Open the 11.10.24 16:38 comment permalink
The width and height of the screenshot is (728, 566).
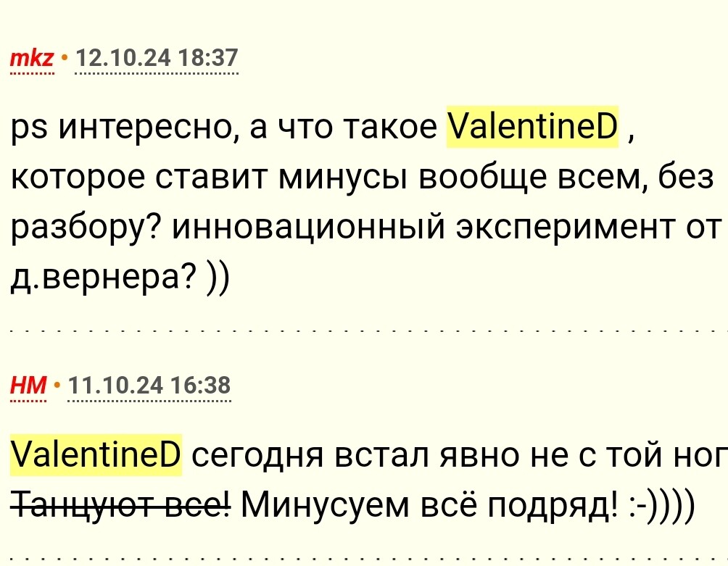click(x=149, y=386)
